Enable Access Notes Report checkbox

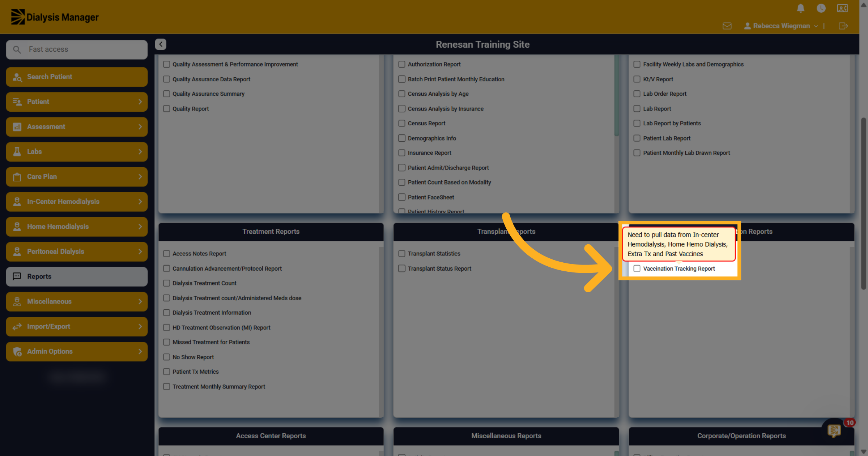click(166, 254)
